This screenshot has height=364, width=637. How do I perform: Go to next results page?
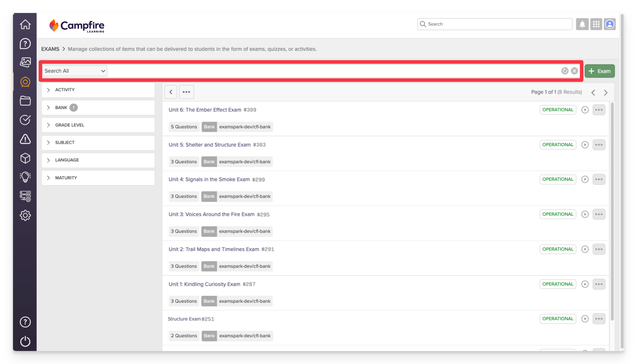tap(606, 92)
